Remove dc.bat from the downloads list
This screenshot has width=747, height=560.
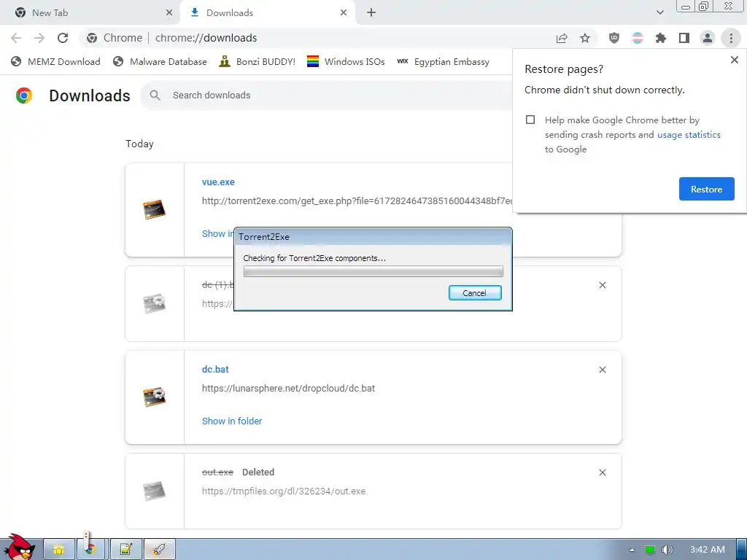[602, 370]
